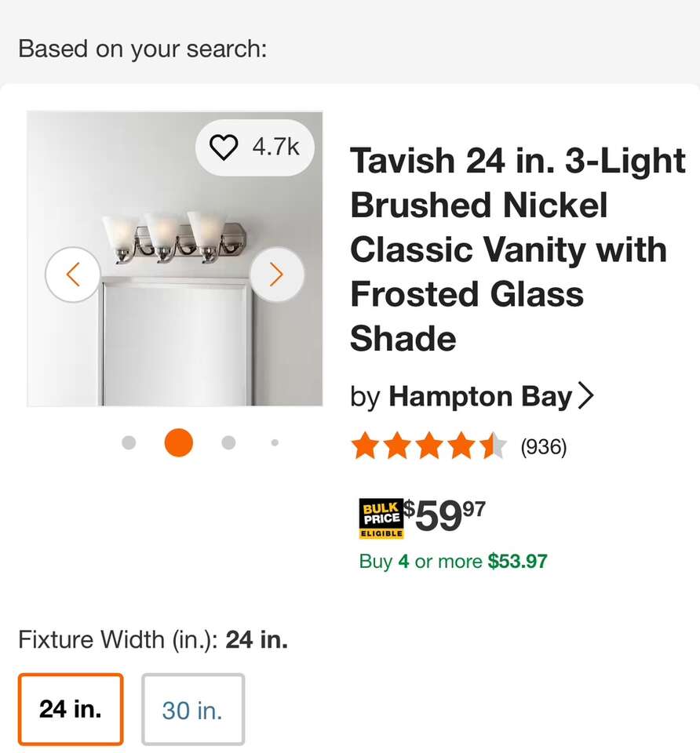Switch fixture width to 30 in.
Viewport: 700px width, 753px height.
[x=192, y=709]
